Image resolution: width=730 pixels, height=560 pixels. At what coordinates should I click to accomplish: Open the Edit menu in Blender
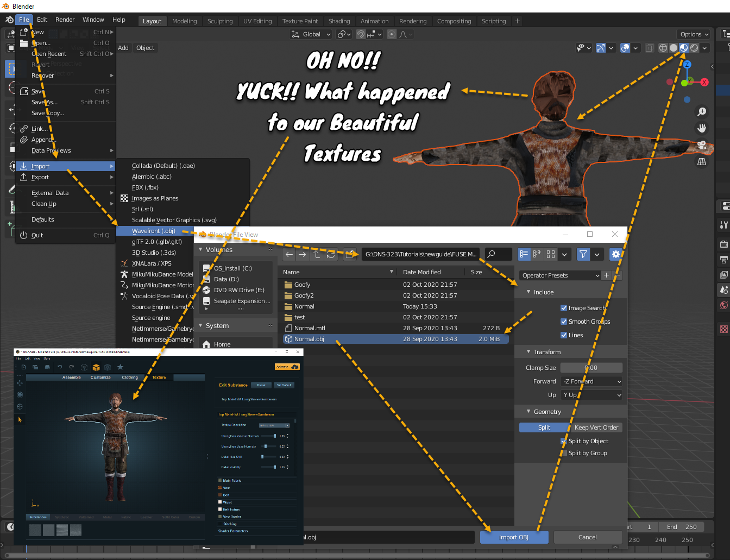point(42,20)
